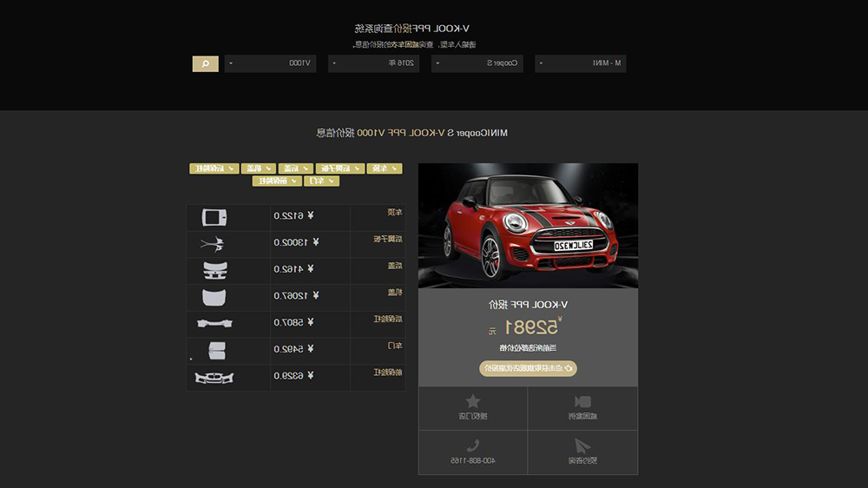Click the V-KOOL PPF报价查询系统 page title
The image size is (868, 488).
pos(411,29)
